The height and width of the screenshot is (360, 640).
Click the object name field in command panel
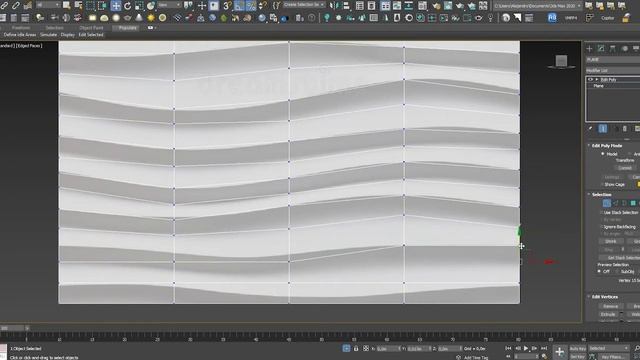(x=613, y=60)
